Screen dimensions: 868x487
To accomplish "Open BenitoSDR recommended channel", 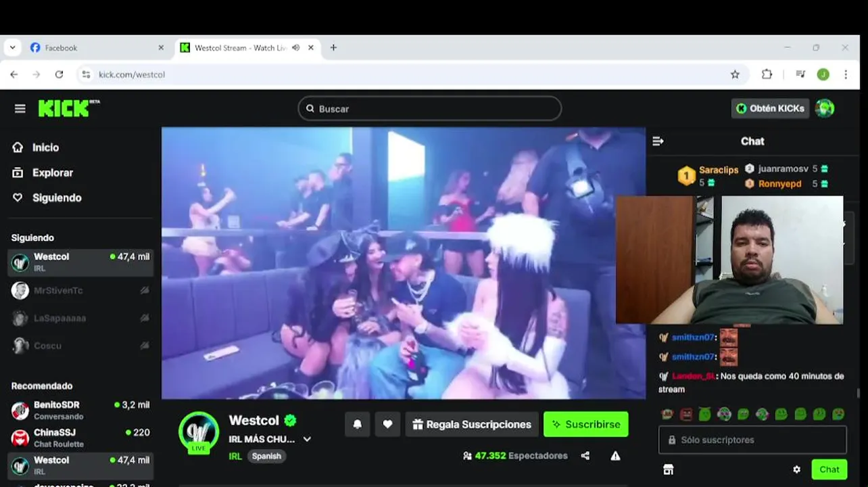I will 80,410.
